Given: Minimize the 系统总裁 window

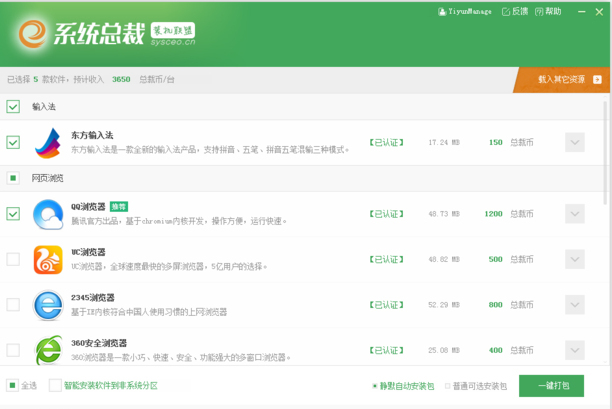Looking at the screenshot, I should click(x=582, y=12).
